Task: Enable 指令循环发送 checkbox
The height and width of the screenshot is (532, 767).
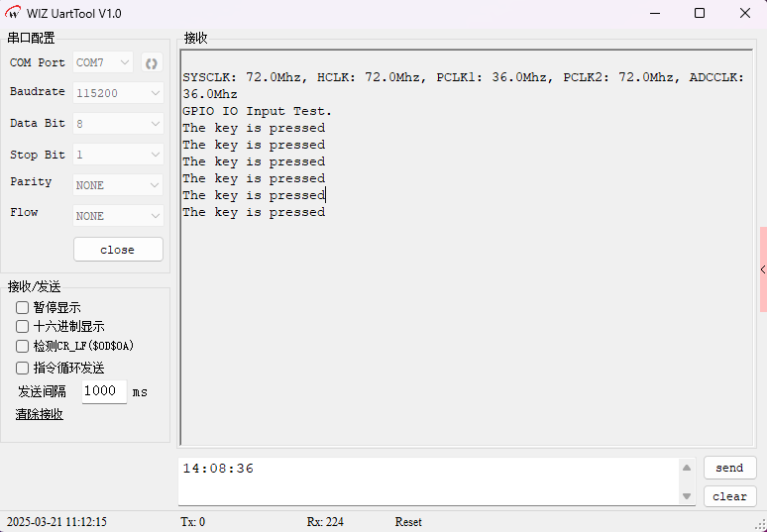Action: coord(23,368)
